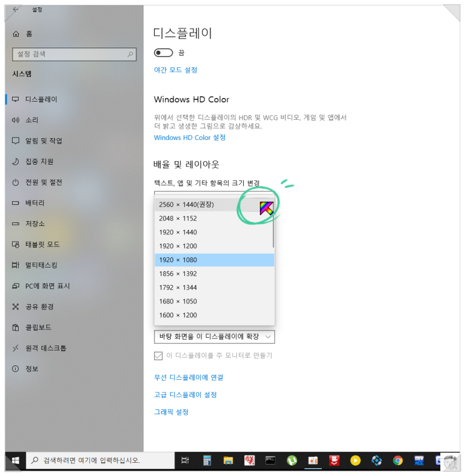Choose 1920 × 1200 resolution option
Image resolution: width=465 pixels, height=476 pixels.
pyautogui.click(x=214, y=246)
